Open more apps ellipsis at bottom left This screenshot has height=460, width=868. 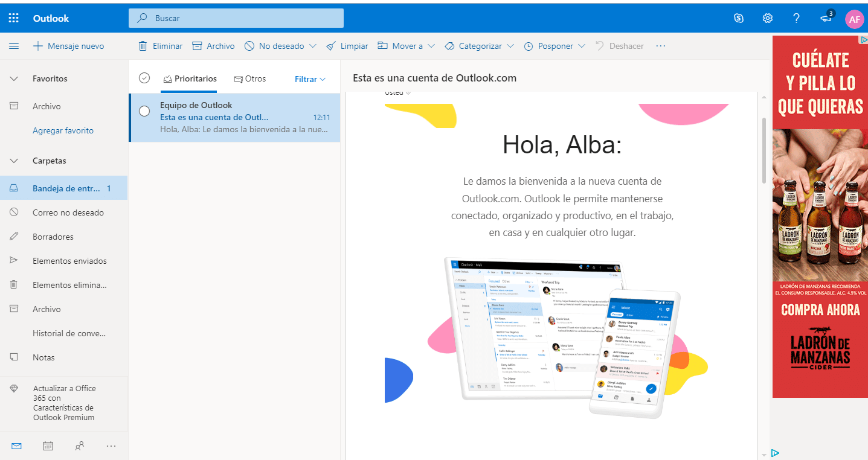(111, 446)
